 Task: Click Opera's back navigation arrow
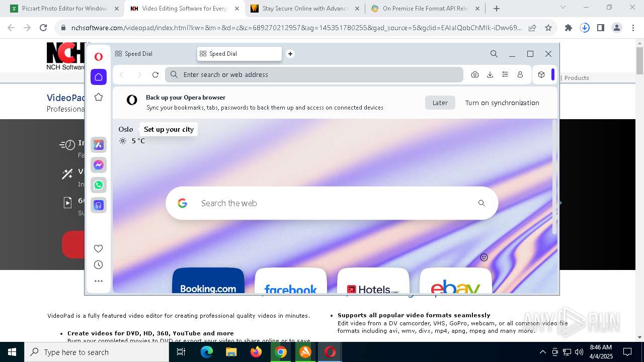121,74
